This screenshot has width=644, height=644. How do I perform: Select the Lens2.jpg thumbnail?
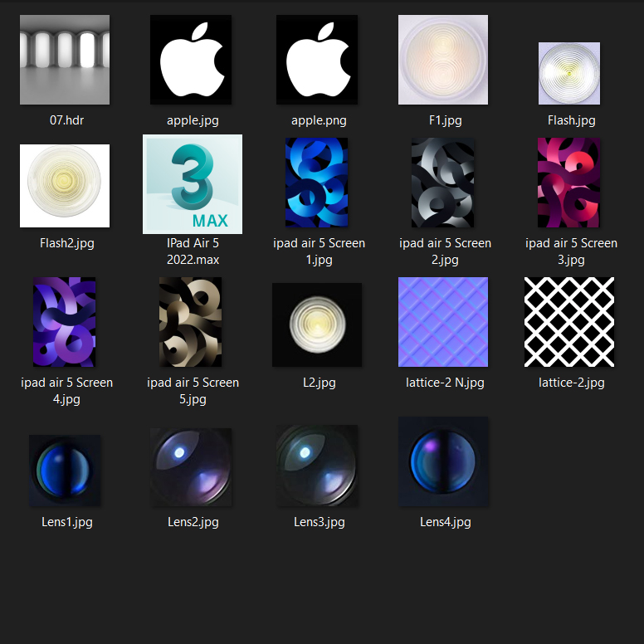click(191, 467)
